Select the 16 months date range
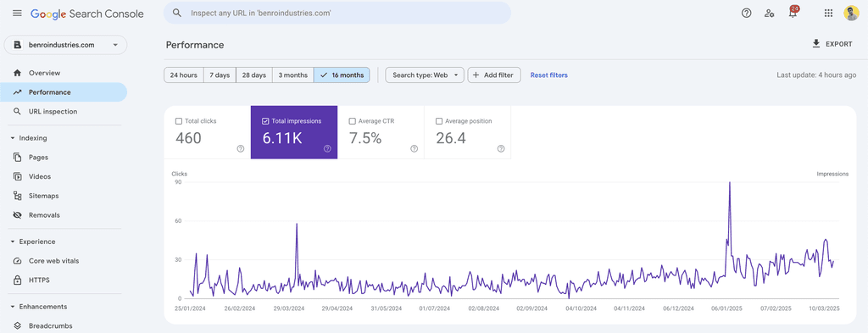The width and height of the screenshot is (868, 333). tap(342, 75)
